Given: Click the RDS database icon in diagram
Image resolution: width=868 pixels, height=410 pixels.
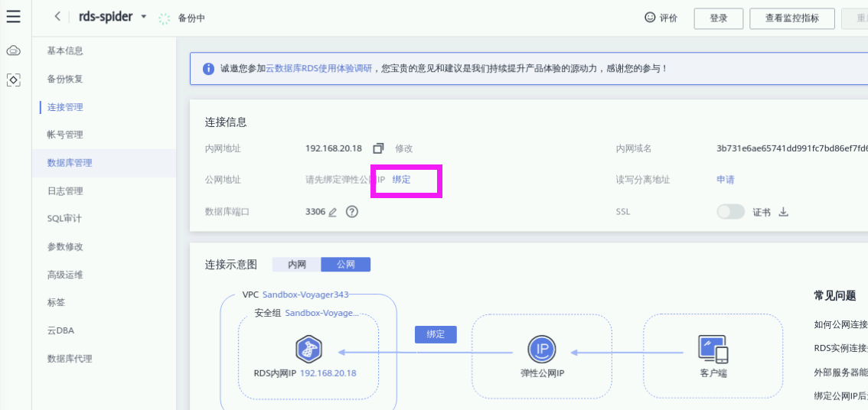Looking at the screenshot, I should [309, 349].
